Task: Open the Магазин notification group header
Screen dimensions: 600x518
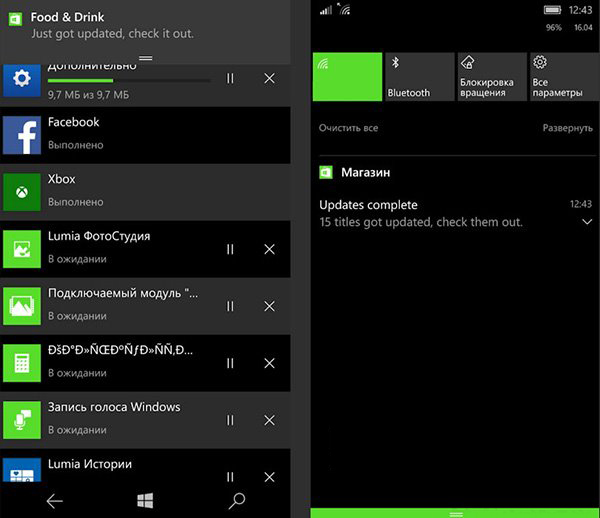Action: [364, 173]
